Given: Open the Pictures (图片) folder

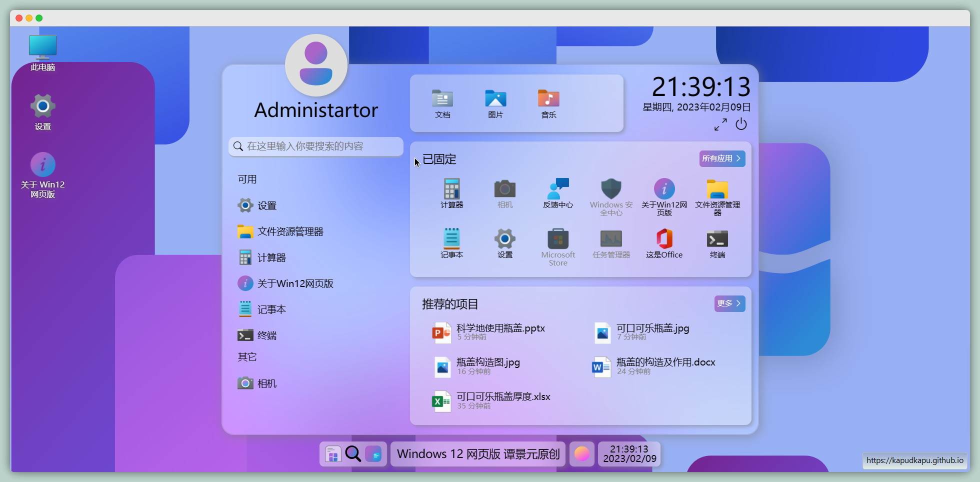Looking at the screenshot, I should 495,103.
